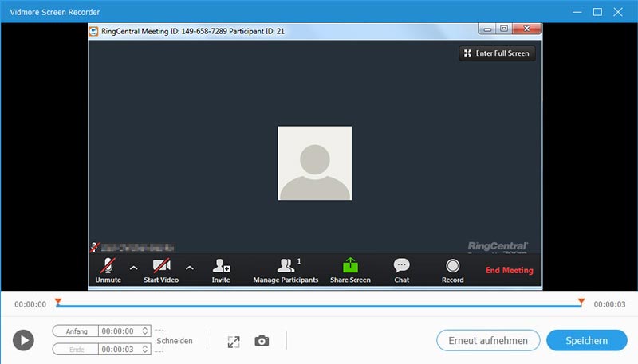
Task: Expand video options arrow beside Start Video
Action: pyautogui.click(x=189, y=268)
